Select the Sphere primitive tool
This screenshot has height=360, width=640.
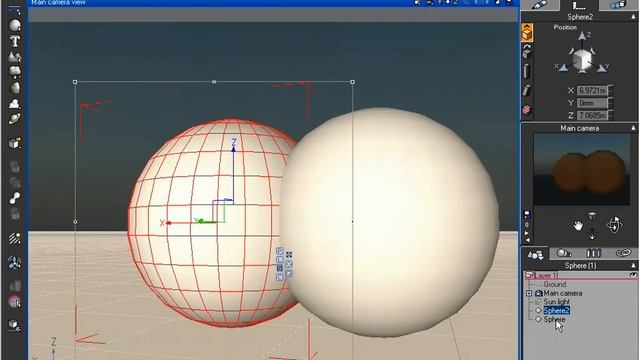pyautogui.click(x=15, y=26)
